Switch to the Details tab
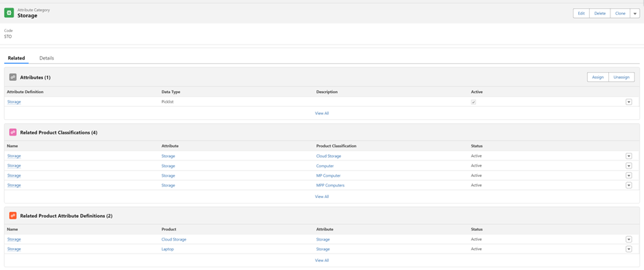644x270 pixels. pyautogui.click(x=47, y=58)
